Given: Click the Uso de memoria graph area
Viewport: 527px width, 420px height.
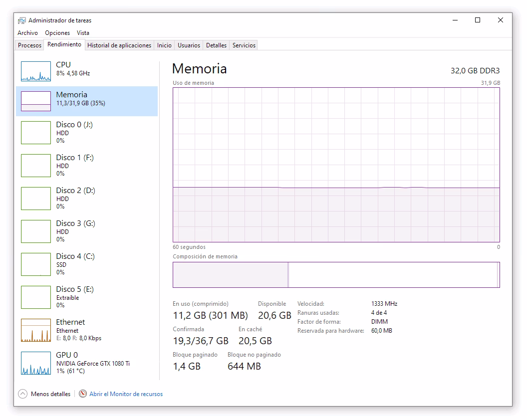Looking at the screenshot, I should [336, 165].
